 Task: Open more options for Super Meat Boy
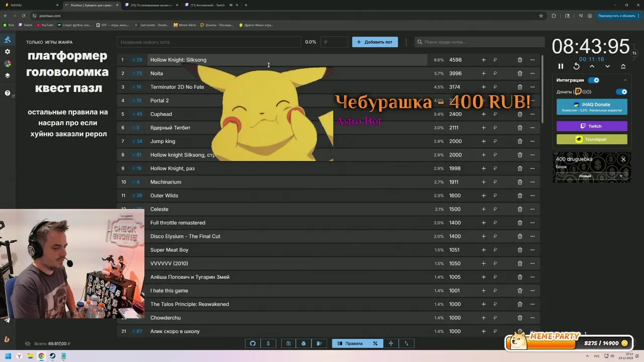click(532, 250)
